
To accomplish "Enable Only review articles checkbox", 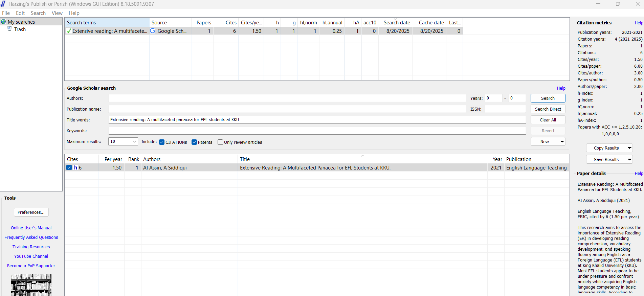I will (x=220, y=142).
